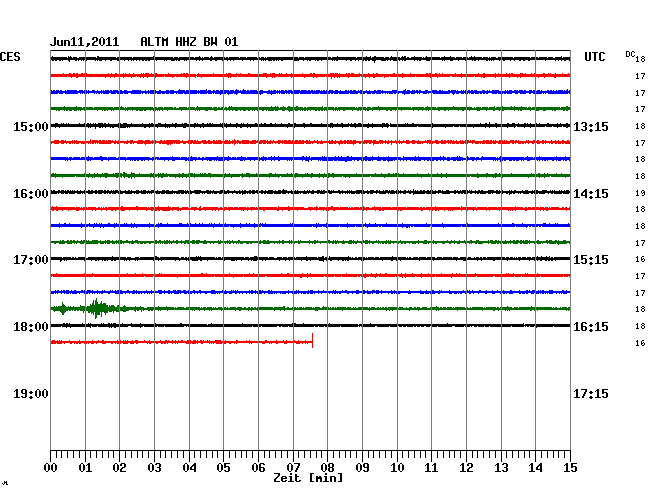This screenshot has height=494, width=650.
Task: Select the 19:00 local time label
Action: [31, 393]
